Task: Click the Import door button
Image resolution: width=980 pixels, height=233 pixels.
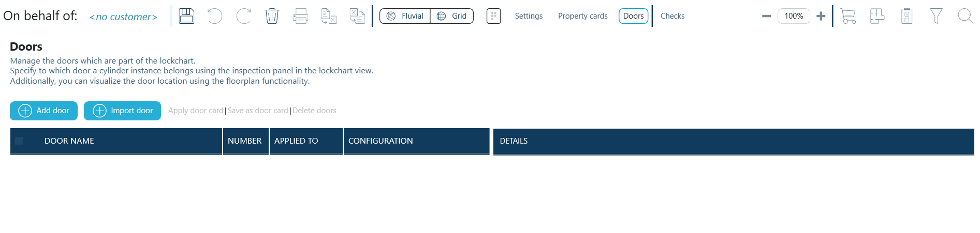Action: pyautogui.click(x=122, y=111)
